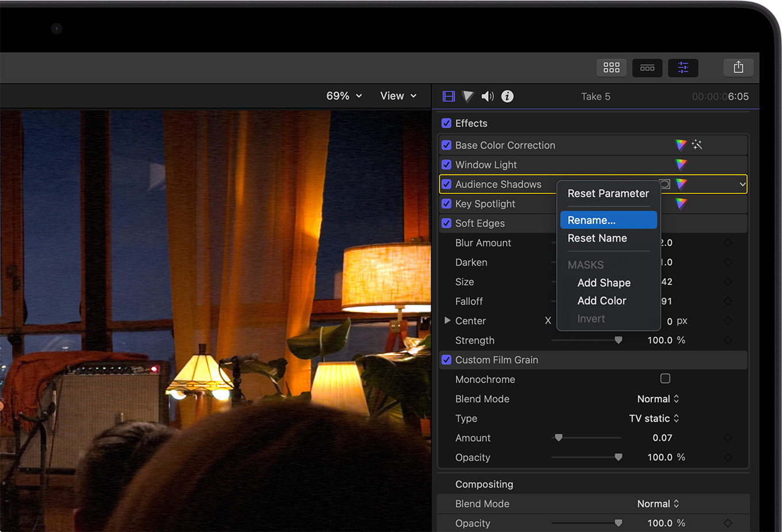
Task: Open Audience Shadows chevron pop-up menu
Action: pyautogui.click(x=742, y=184)
